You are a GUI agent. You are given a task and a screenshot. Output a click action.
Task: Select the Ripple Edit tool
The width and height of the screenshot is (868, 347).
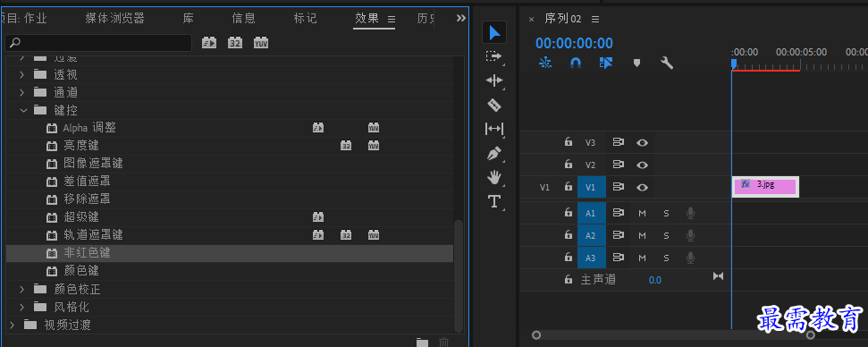pos(493,80)
